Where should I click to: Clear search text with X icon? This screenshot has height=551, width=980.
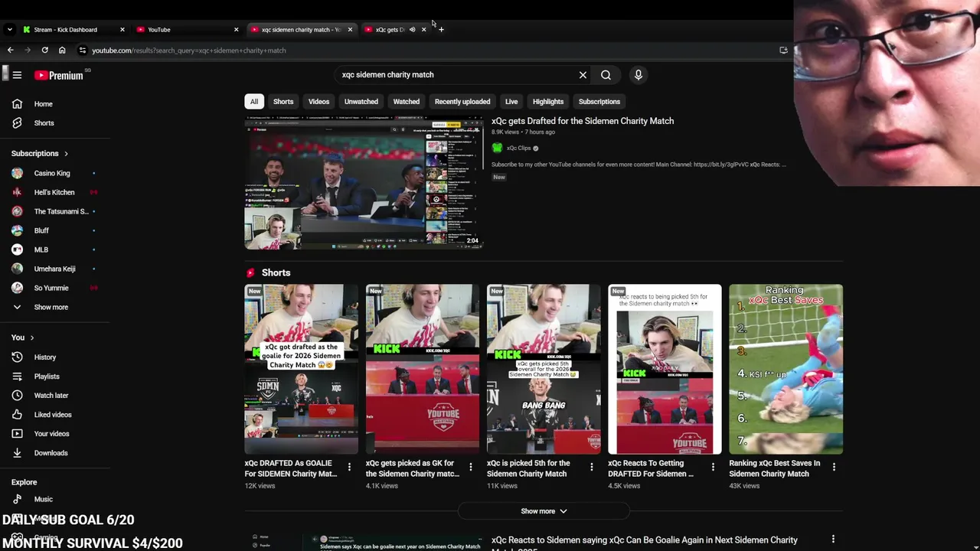pos(583,75)
